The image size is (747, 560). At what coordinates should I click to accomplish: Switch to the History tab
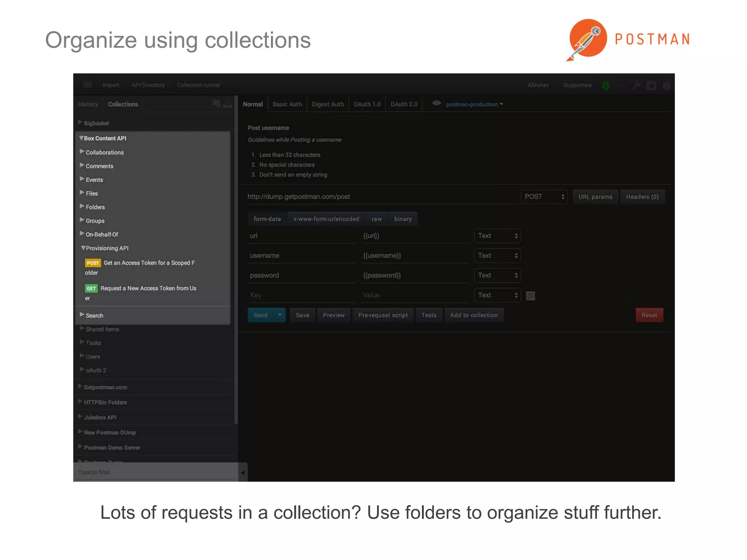tap(88, 104)
